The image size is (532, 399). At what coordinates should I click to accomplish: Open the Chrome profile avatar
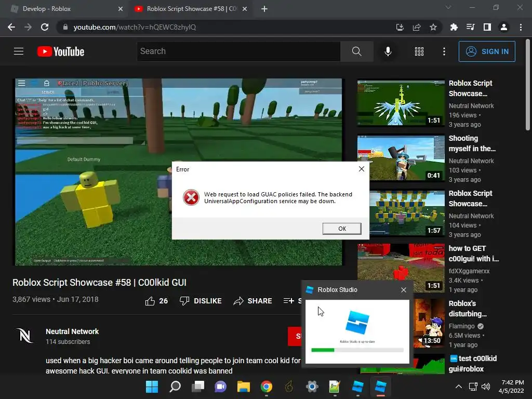[504, 27]
